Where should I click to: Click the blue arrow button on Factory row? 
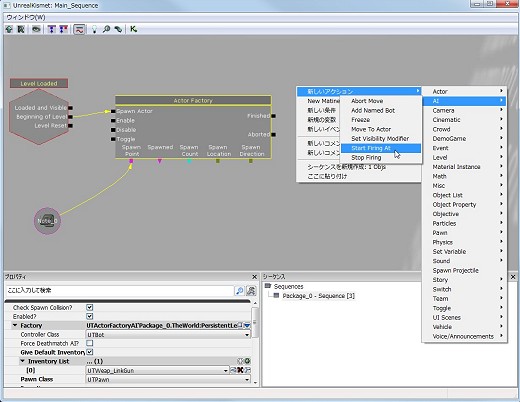pos(247,325)
